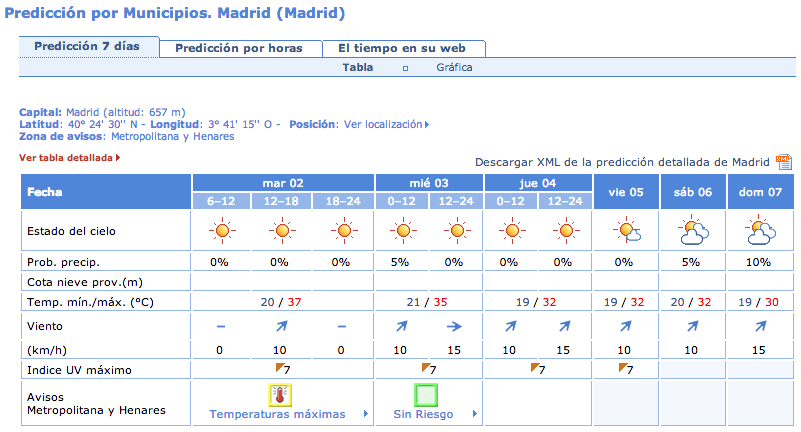The image size is (801, 432).
Task: Switch to the Gráfica view
Action: (454, 67)
